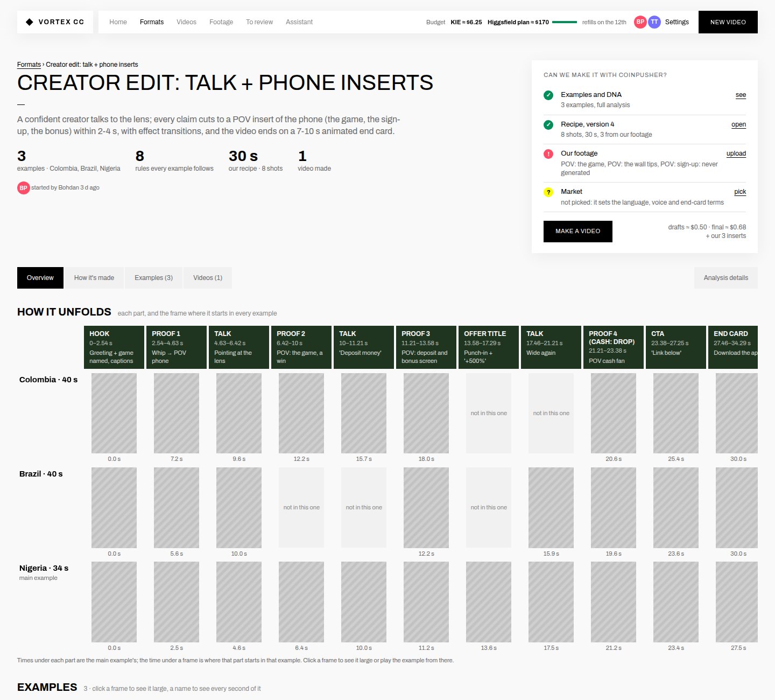This screenshot has width=775, height=700.
Task: Click the PROOF 3 part header
Action: coord(426,347)
